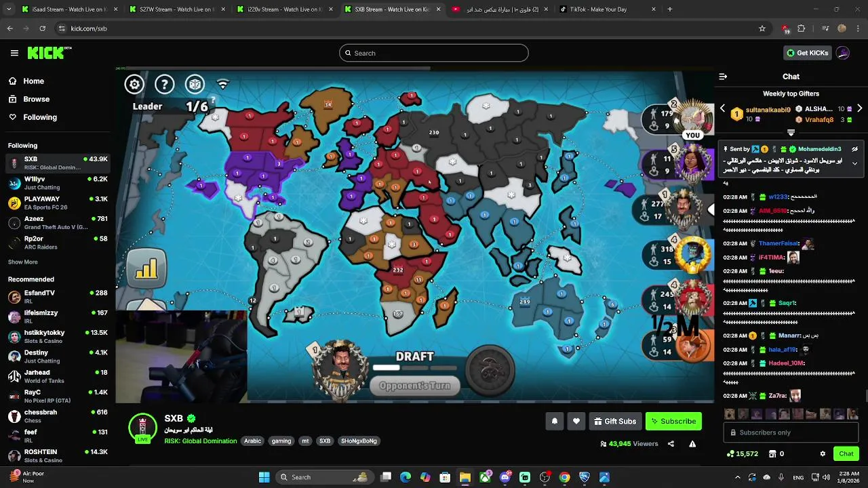Go to Browse in sidebar

click(30, 99)
